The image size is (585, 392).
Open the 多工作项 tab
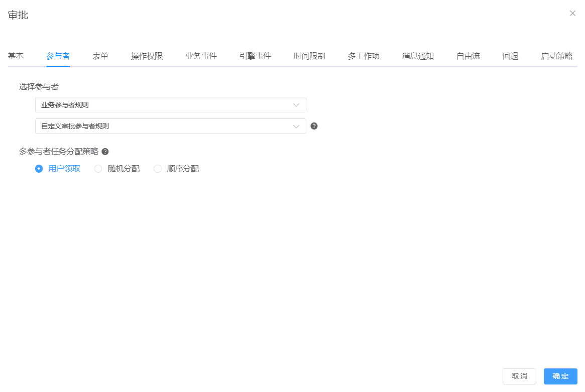pos(364,56)
